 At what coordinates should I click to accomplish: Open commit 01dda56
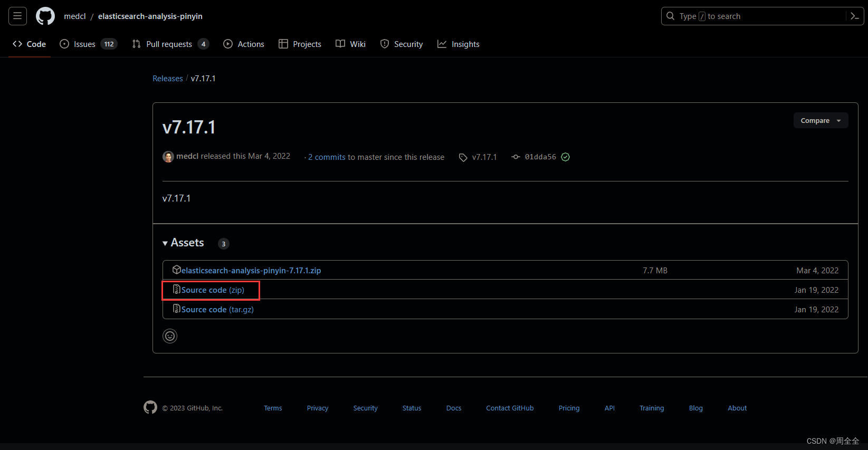click(x=540, y=157)
